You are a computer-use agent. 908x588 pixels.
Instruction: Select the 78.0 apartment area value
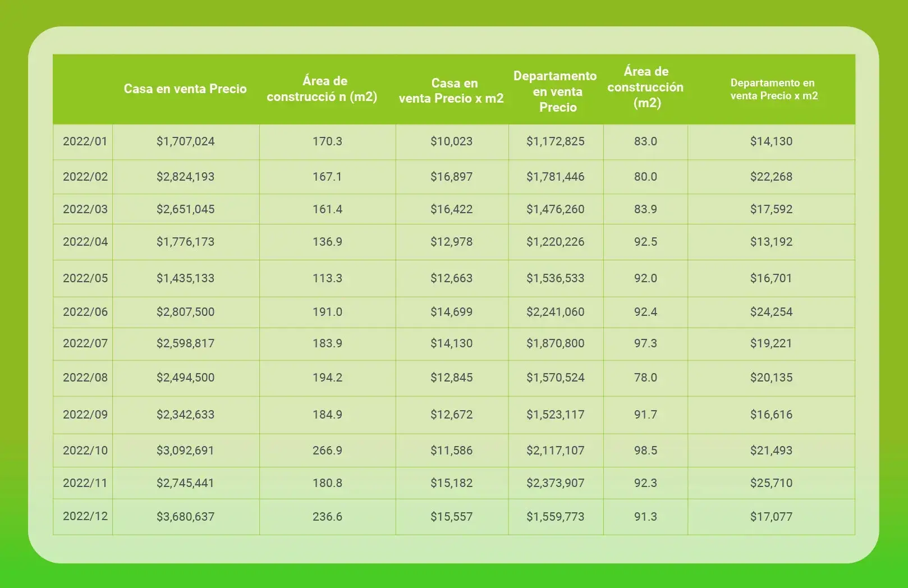coord(645,378)
